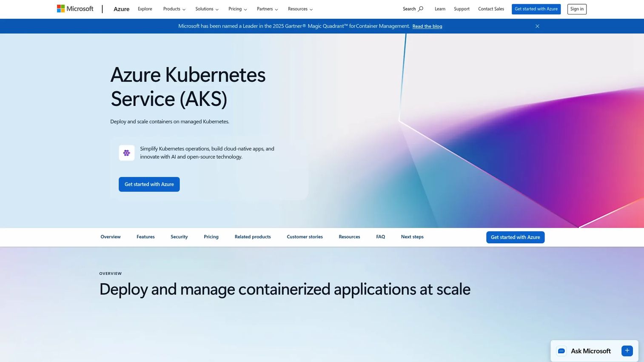Click the Microsoft logo
The height and width of the screenshot is (362, 644).
(x=75, y=9)
